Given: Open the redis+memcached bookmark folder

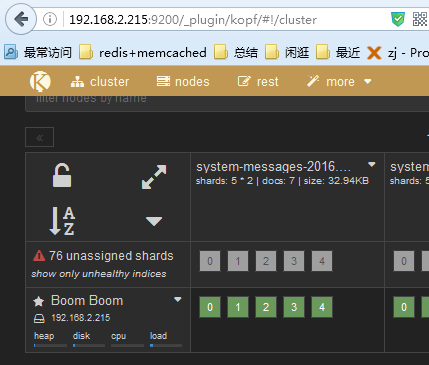Looking at the screenshot, I should [143, 52].
